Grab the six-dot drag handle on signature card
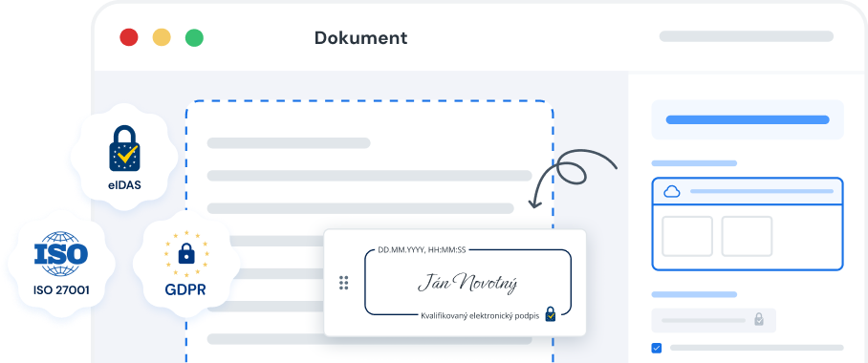 pos(344,283)
